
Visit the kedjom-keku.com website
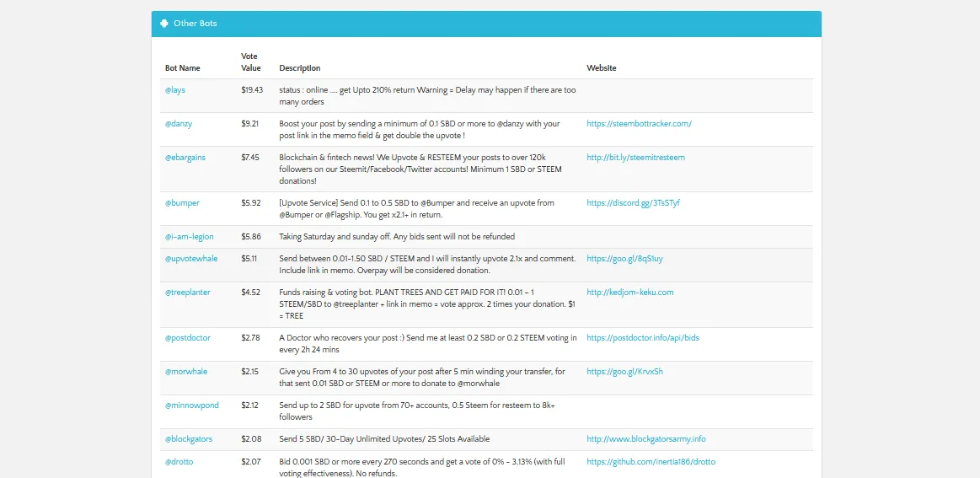[630, 293]
